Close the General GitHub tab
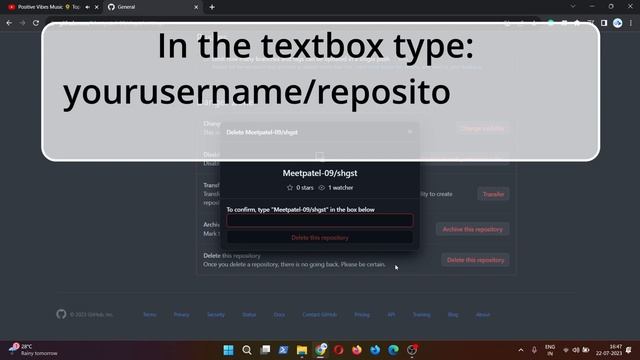The height and width of the screenshot is (360, 640). pyautogui.click(x=196, y=7)
